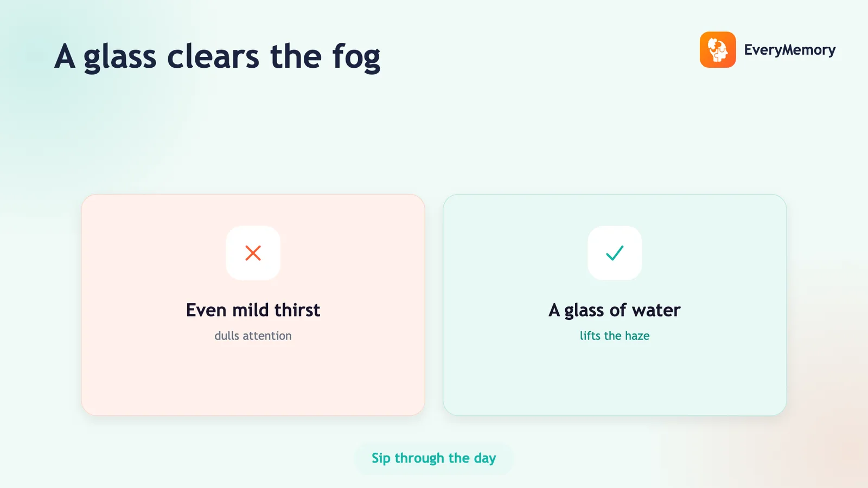Click the word 'day' in bottom pill
Viewport: 868px width, 488px height.
tap(485, 459)
